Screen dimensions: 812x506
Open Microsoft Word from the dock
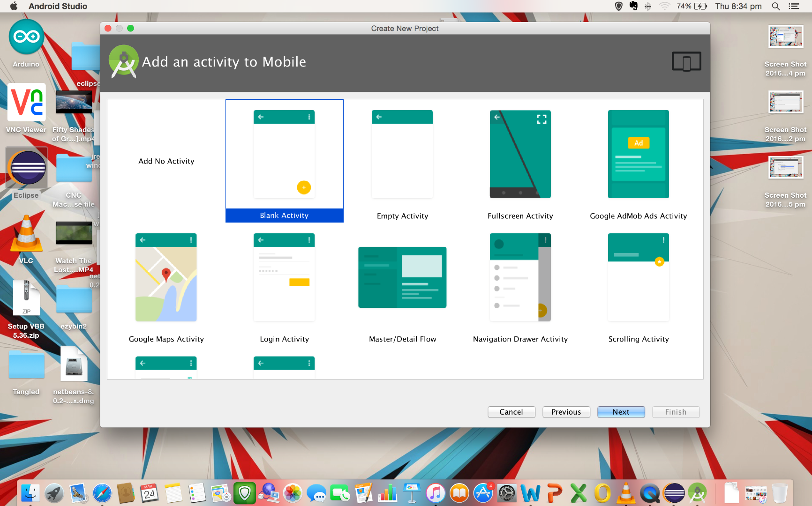click(531, 493)
